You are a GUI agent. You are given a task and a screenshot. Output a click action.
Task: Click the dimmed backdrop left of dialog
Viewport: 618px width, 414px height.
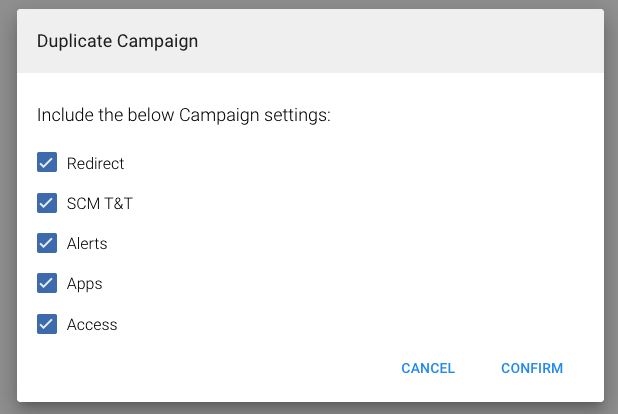click(x=8, y=200)
